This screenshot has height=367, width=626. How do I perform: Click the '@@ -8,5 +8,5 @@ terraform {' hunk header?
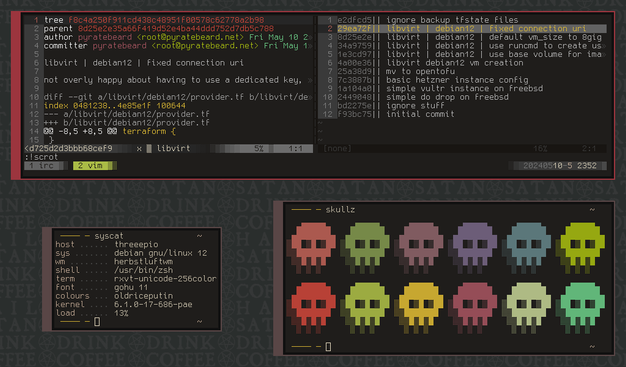(109, 131)
